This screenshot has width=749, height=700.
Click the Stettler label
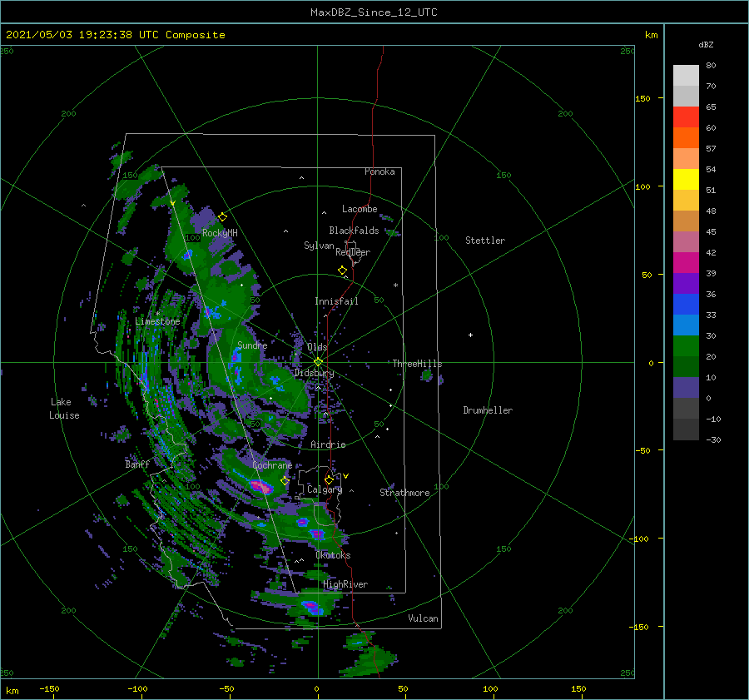485,241
